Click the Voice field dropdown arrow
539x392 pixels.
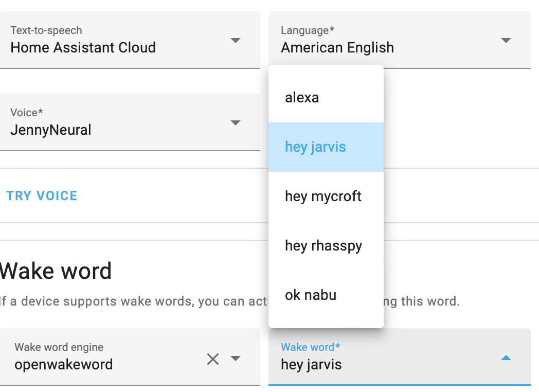click(x=236, y=122)
